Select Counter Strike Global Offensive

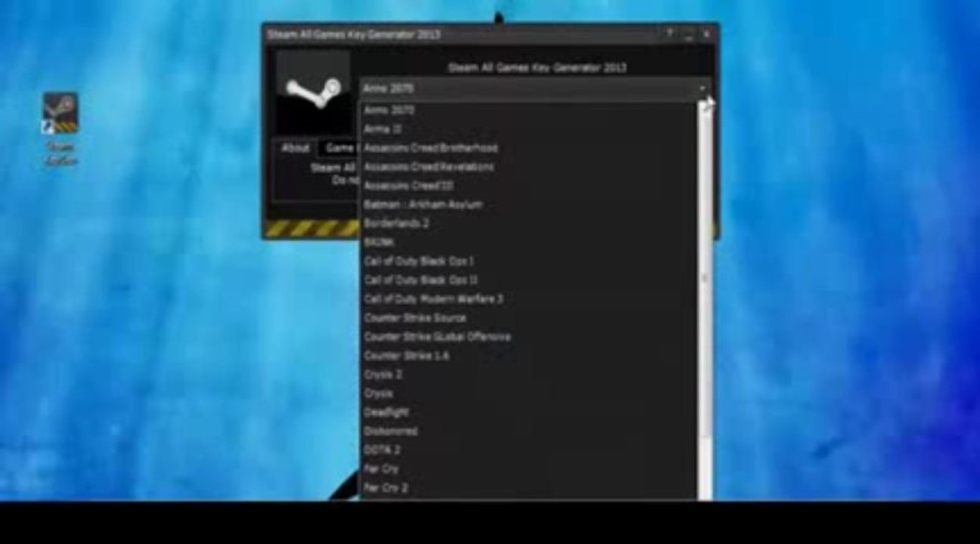(x=528, y=337)
